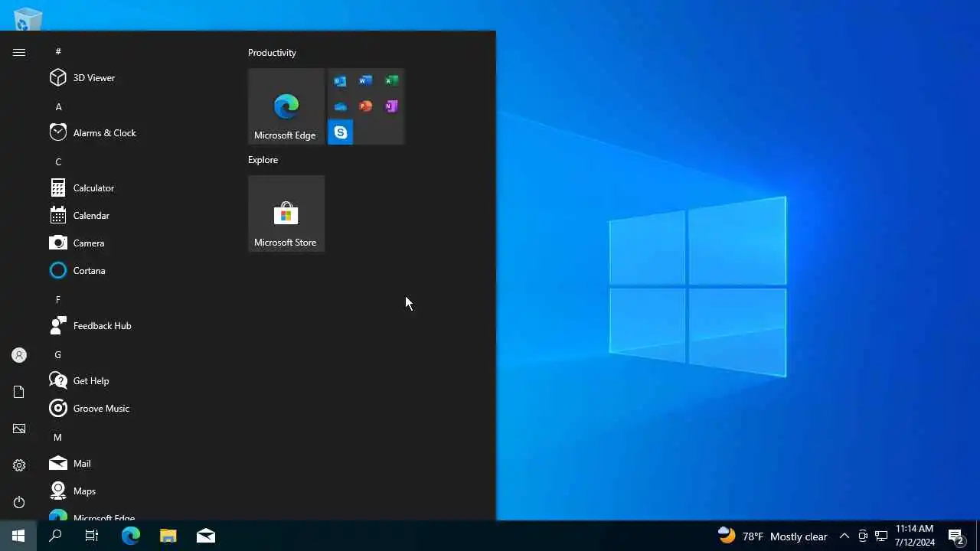Open Skype in the Productivity folder tile
Image resolution: width=980 pixels, height=551 pixels.
[340, 132]
